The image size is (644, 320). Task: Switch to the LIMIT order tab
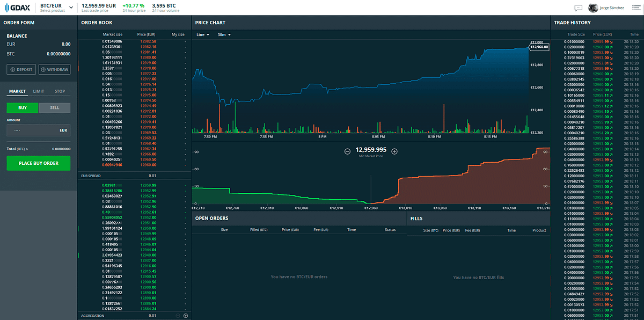pos(38,91)
